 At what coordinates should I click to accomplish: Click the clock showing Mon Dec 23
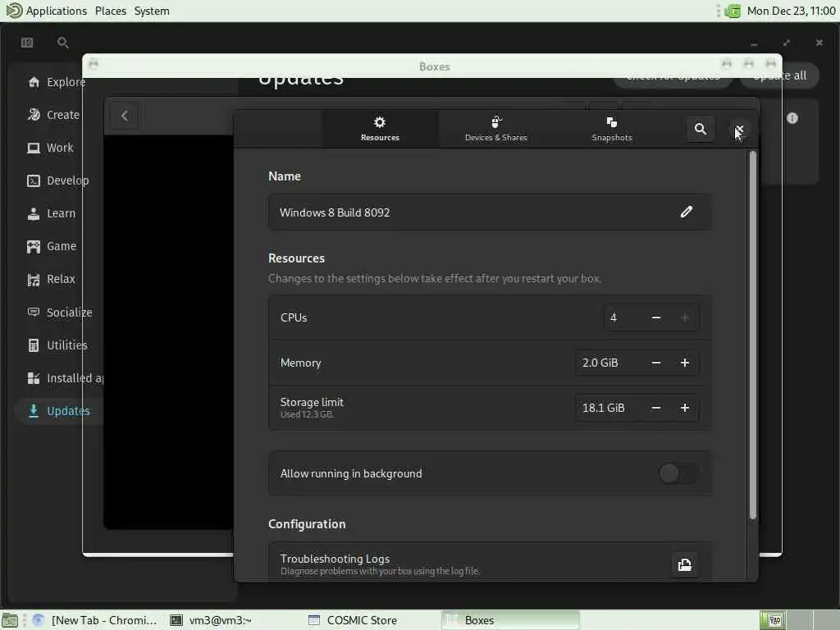pyautogui.click(x=791, y=11)
